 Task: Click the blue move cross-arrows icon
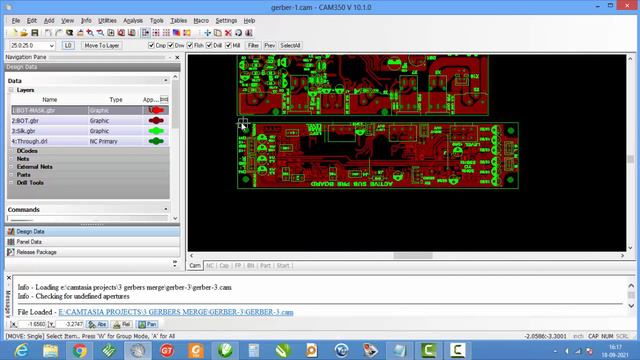pyautogui.click(x=207, y=33)
